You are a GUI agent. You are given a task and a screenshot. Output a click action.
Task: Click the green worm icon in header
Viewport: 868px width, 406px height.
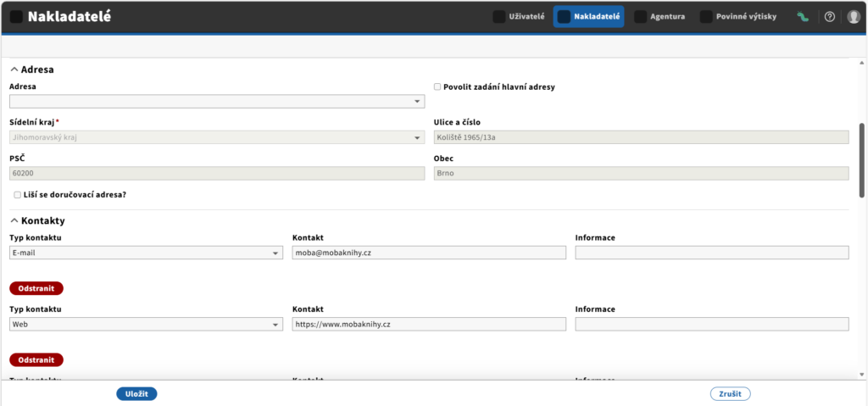coord(803,17)
